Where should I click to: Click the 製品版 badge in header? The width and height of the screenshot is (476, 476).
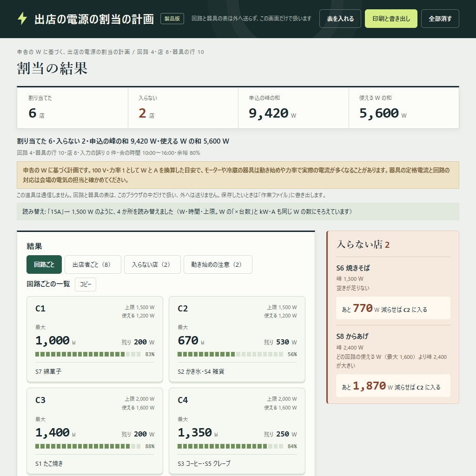[x=172, y=19]
